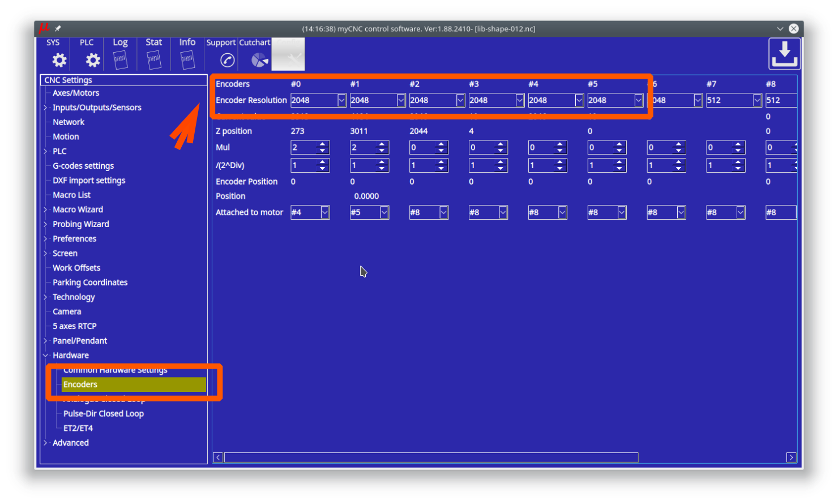Click the horizontal scrollbar right arrow

(x=791, y=458)
